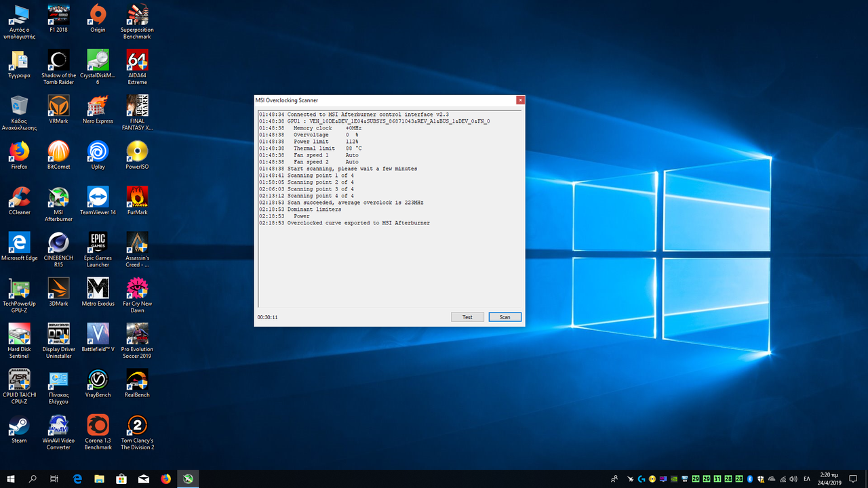868x488 pixels.
Task: Open File Explorer from the taskbar
Action: click(100, 479)
